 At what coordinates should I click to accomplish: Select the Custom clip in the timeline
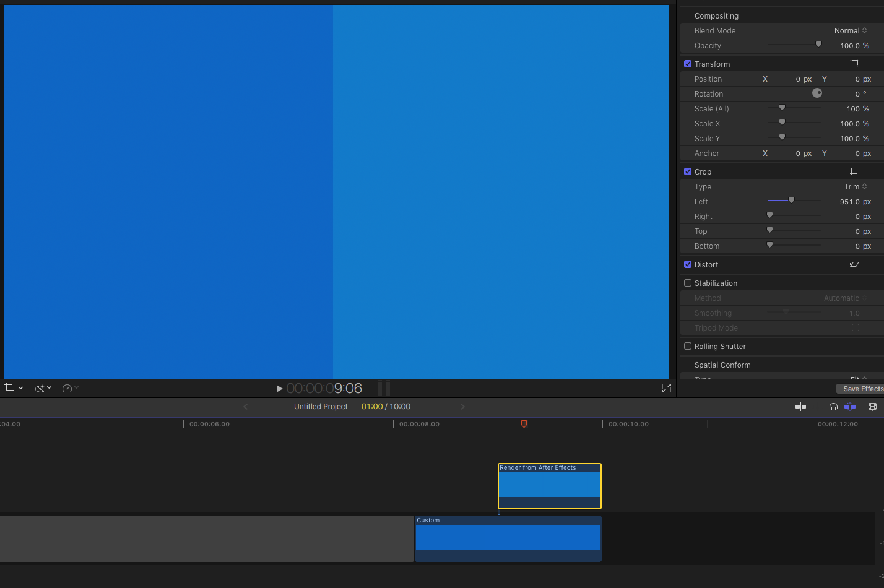coord(508,538)
